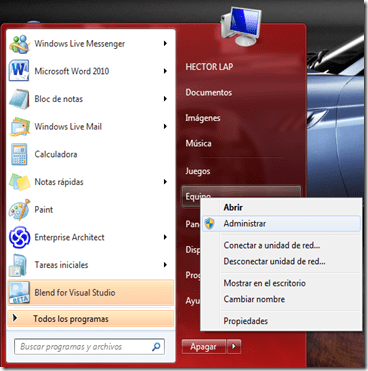Select Administrar from the context menu
The image size is (368, 371).
click(281, 223)
